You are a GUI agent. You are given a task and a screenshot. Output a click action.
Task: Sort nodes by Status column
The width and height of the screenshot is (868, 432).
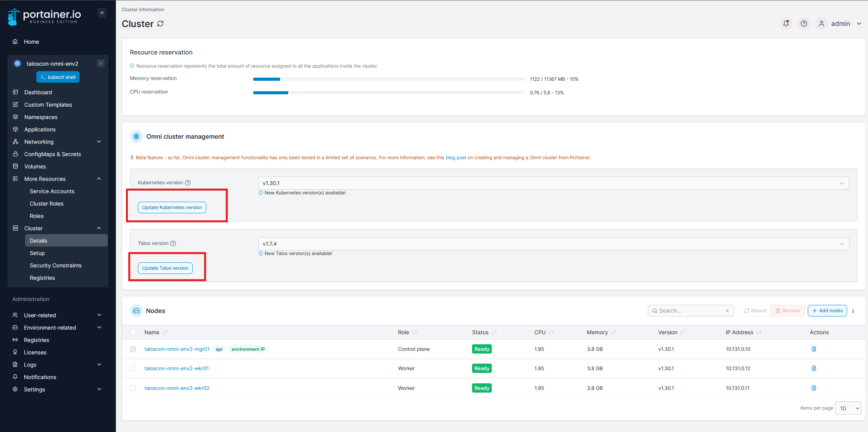pos(484,332)
